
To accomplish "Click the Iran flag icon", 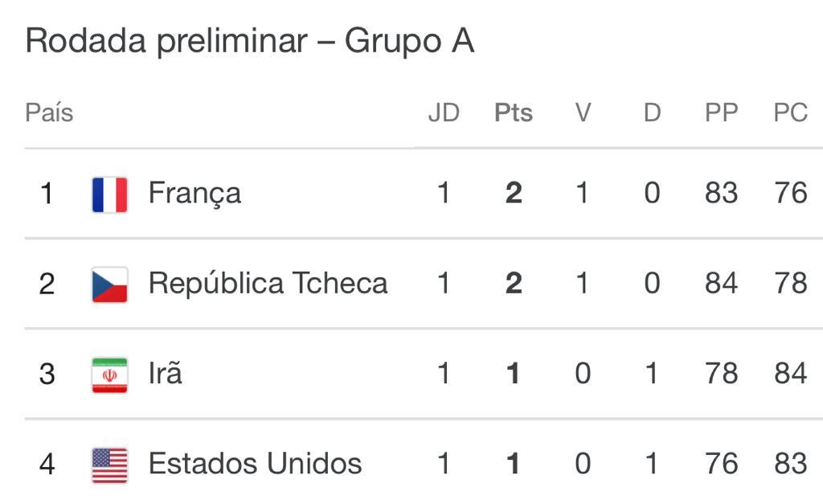I will (109, 375).
